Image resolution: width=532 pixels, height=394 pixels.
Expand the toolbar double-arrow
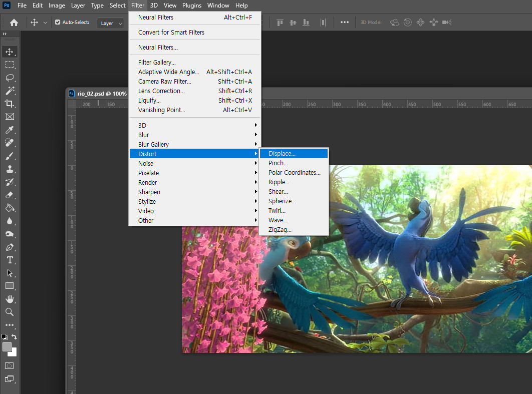click(5, 34)
